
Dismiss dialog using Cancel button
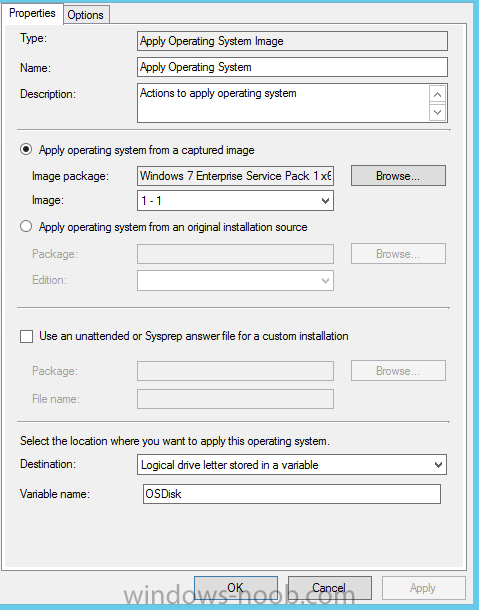tap(330, 587)
